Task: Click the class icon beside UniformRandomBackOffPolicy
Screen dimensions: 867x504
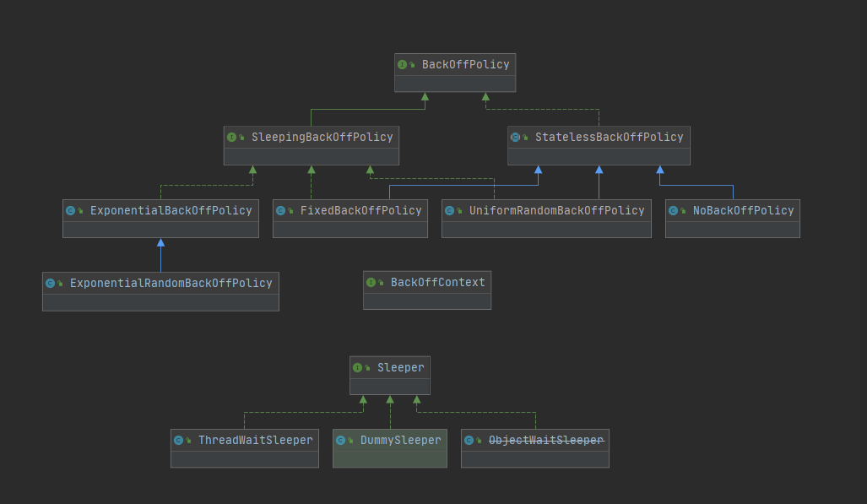Action: [450, 211]
